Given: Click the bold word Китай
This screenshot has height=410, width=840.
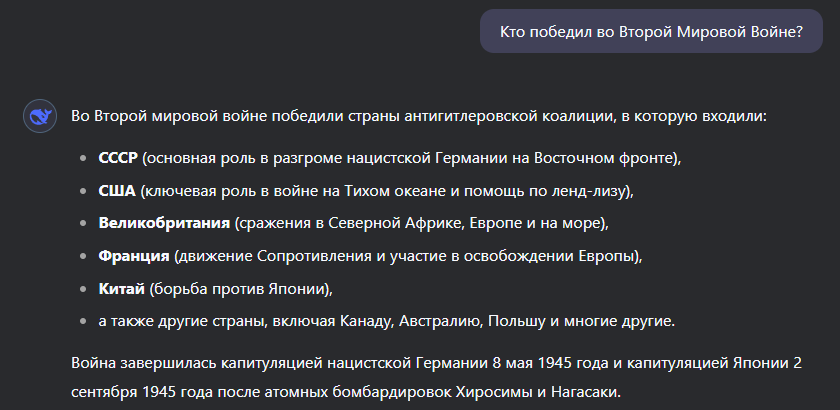Looking at the screenshot, I should [122, 288].
